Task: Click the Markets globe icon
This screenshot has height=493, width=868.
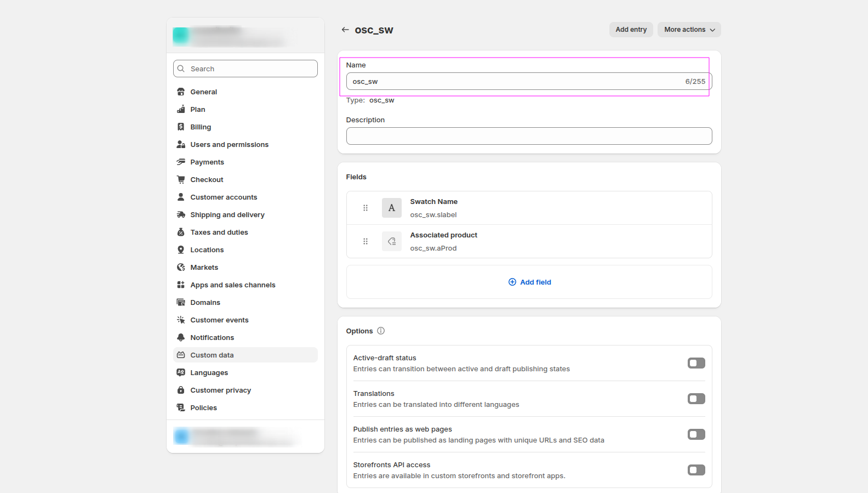Action: point(181,267)
